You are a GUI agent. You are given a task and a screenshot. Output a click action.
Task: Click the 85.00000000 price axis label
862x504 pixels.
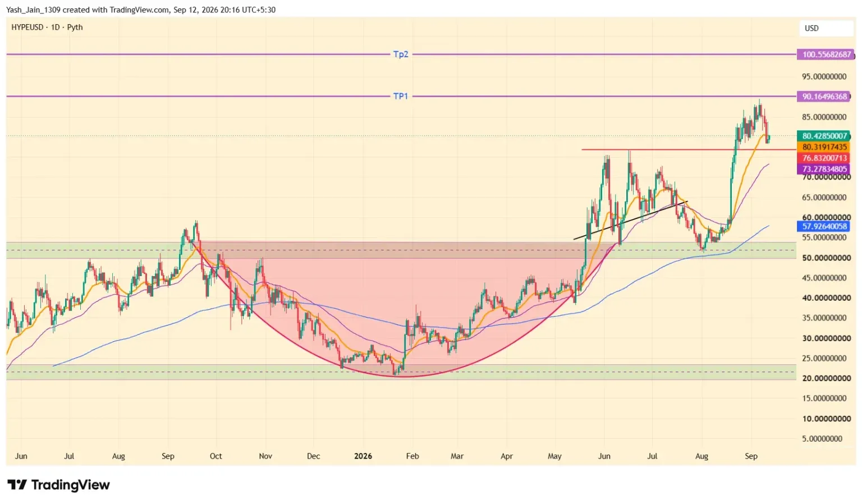(824, 117)
